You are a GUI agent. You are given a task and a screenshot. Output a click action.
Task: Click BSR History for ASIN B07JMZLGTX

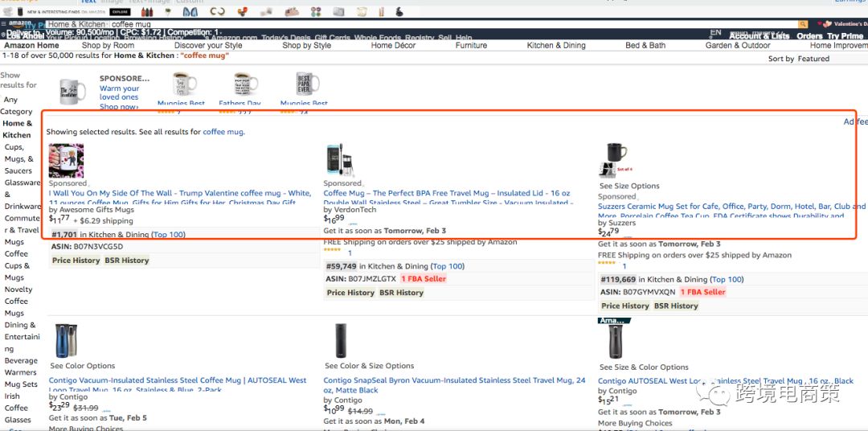[x=401, y=293]
